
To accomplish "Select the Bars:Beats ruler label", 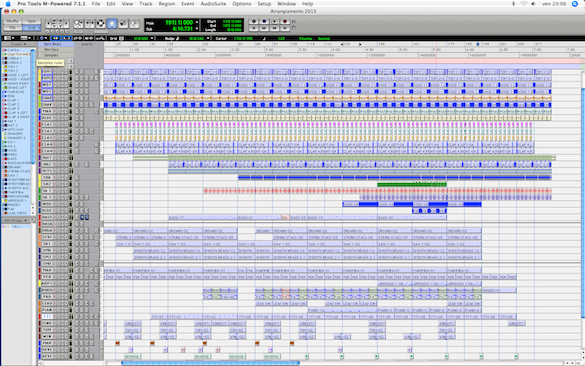I will [x=52, y=44].
